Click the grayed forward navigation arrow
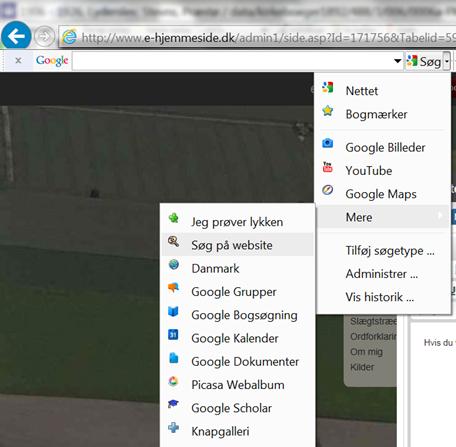 [x=44, y=36]
